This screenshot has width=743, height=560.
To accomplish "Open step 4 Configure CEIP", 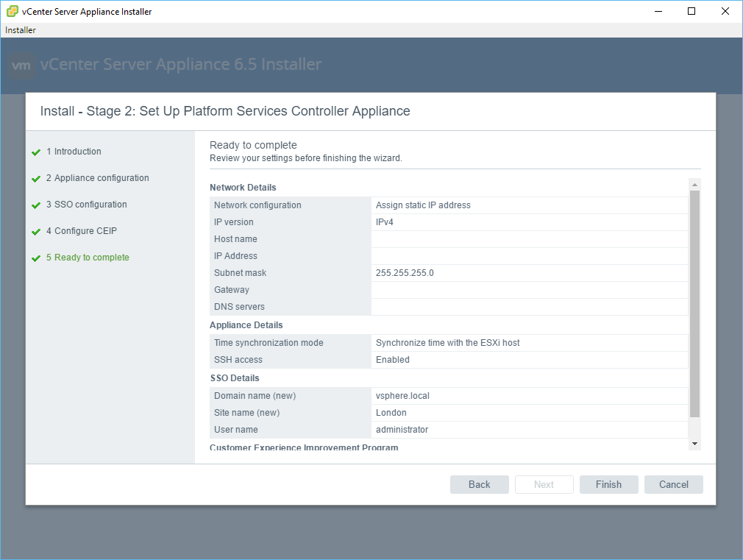I will [85, 231].
